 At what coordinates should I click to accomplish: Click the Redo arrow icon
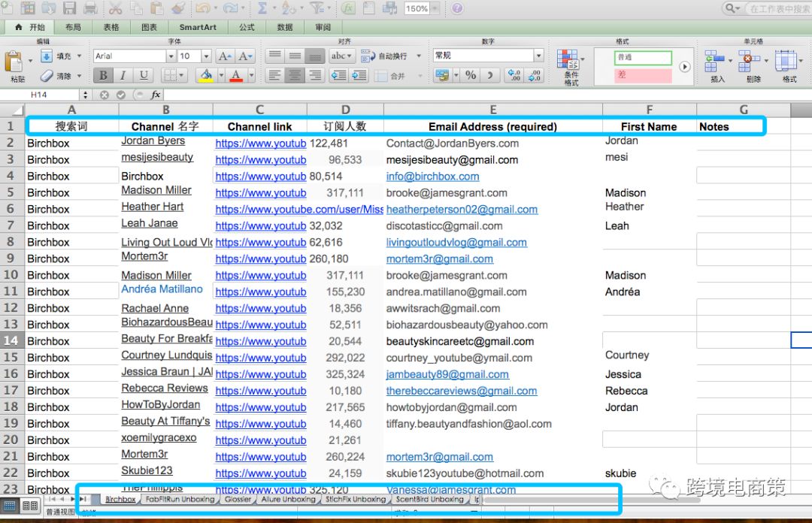[x=230, y=8]
